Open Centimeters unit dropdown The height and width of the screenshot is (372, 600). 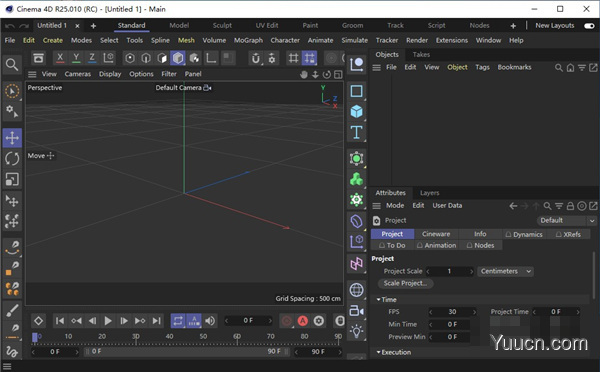[x=505, y=271]
